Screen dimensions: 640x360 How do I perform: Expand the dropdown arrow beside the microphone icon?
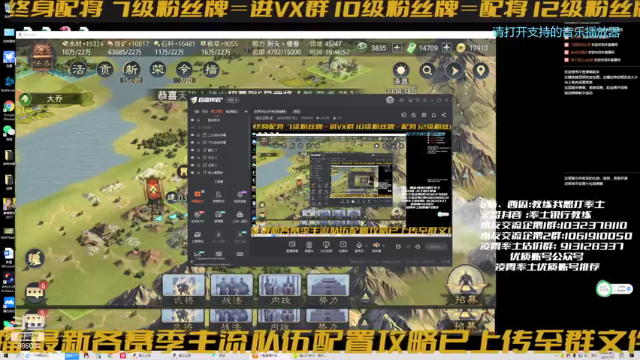pos(366,246)
